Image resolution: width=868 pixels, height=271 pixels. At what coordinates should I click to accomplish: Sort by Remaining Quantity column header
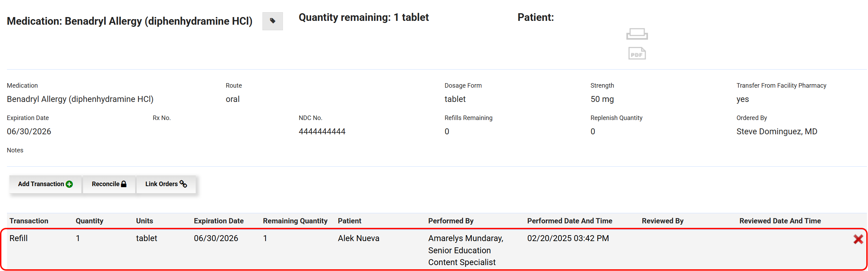pos(295,221)
